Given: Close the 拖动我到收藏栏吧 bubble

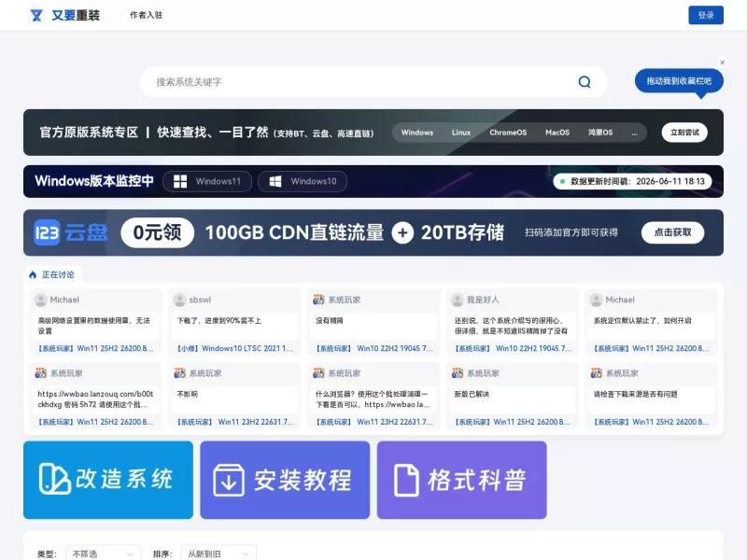Looking at the screenshot, I should point(722,63).
